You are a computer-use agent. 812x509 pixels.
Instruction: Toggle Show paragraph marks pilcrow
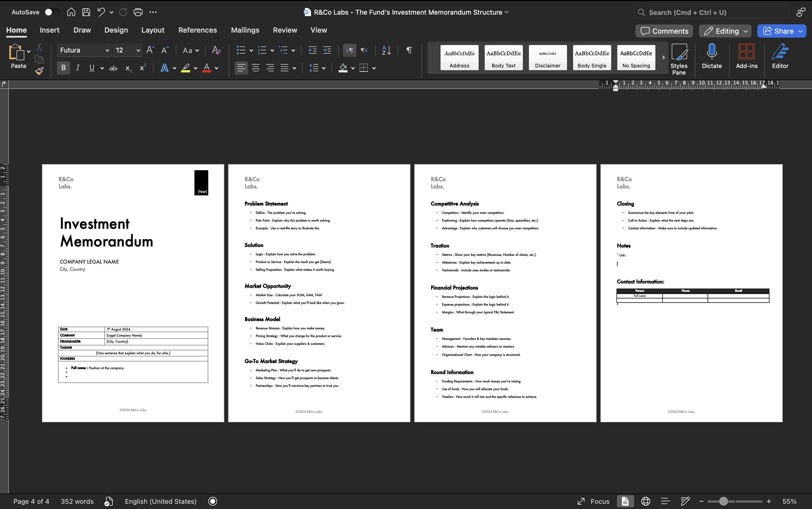click(409, 50)
